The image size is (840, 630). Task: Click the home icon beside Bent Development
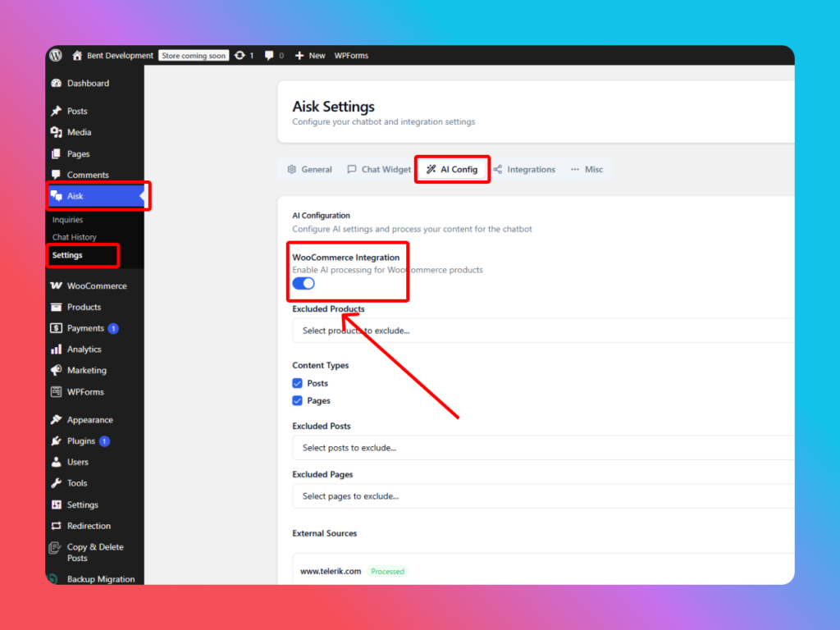click(77, 56)
